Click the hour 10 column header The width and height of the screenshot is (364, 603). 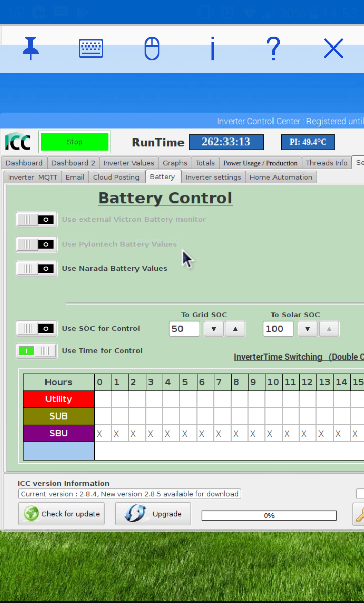click(274, 382)
